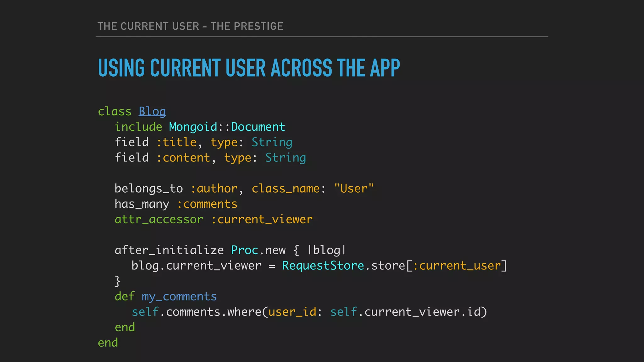Click the ':author' symbol
The image size is (644, 362).
point(214,189)
